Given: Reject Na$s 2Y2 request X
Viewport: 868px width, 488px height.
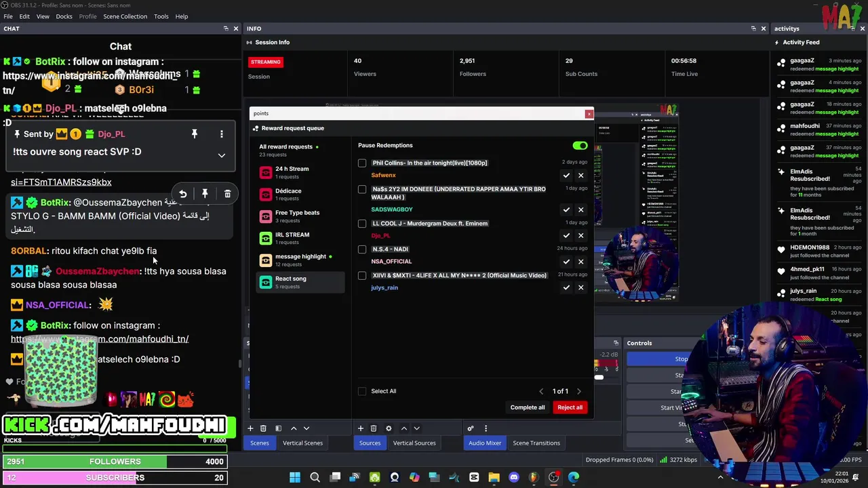Looking at the screenshot, I should (x=580, y=209).
